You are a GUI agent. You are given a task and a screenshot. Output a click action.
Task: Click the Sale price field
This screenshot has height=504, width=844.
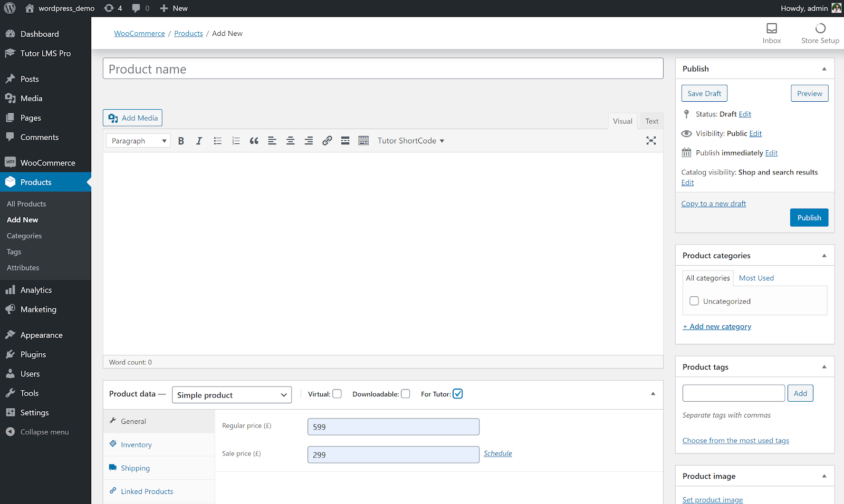(x=394, y=455)
